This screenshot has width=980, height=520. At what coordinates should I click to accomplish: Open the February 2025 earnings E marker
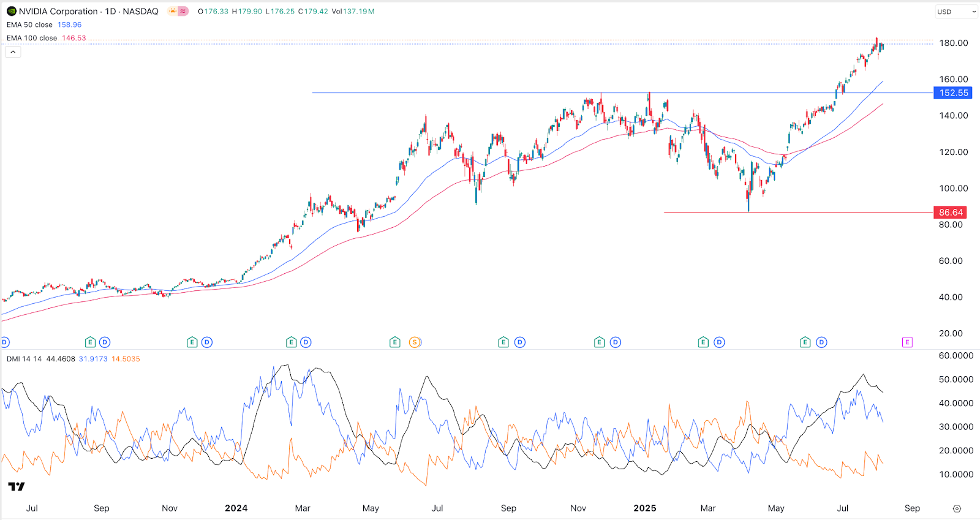(x=704, y=342)
